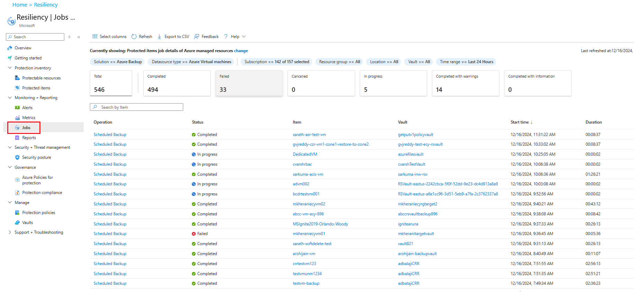
Task: Open the getputv1policyvault vault link
Action: pos(416,135)
